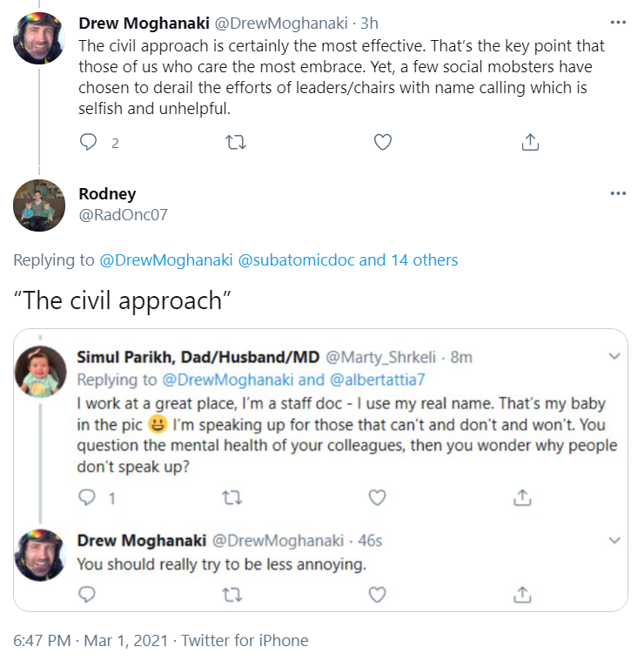Open Rodney's profile picture
The height and width of the screenshot is (667, 644).
39,205
